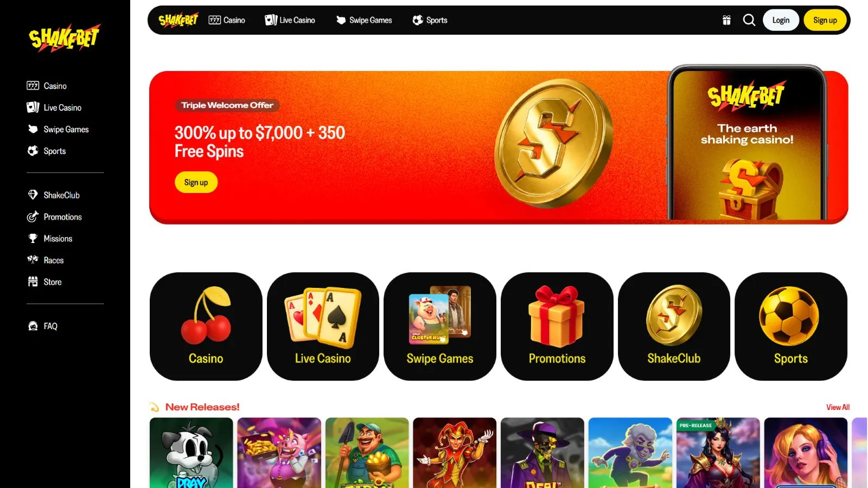Click the search magnifier icon
Viewport: 868px width, 488px height.
[x=749, y=20]
